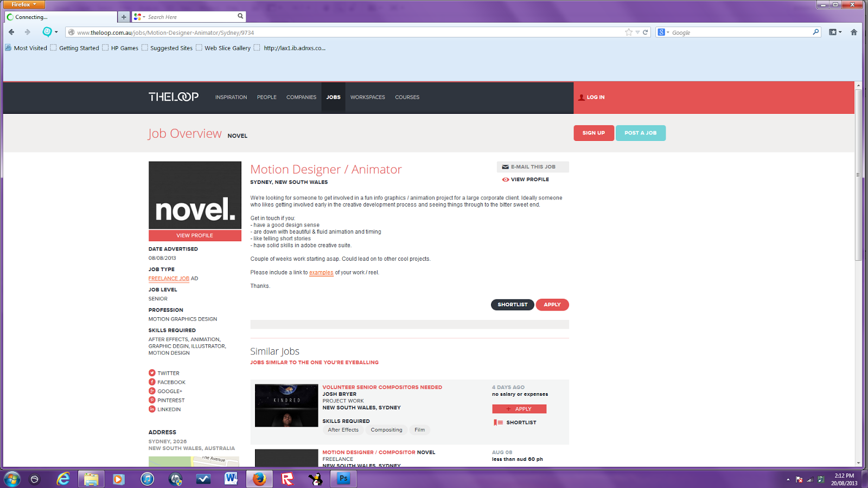868x488 pixels.
Task: Expand the dropdown next to the blue smiley icon
Action: [56, 32]
